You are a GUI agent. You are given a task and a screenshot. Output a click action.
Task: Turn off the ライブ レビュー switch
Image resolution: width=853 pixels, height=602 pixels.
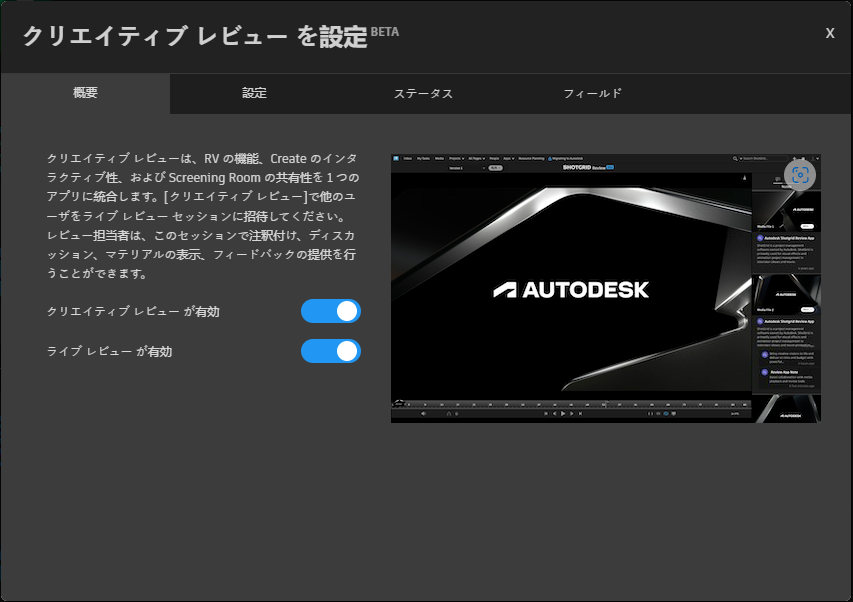[331, 351]
